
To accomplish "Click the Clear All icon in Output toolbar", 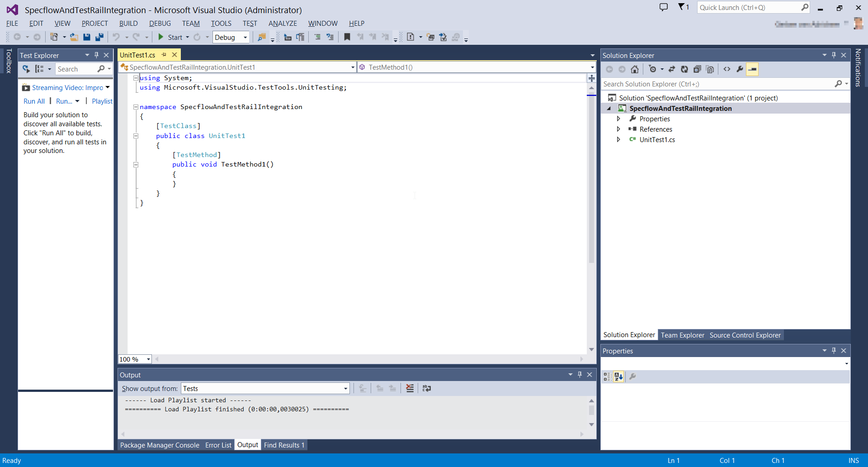I will [x=410, y=388].
